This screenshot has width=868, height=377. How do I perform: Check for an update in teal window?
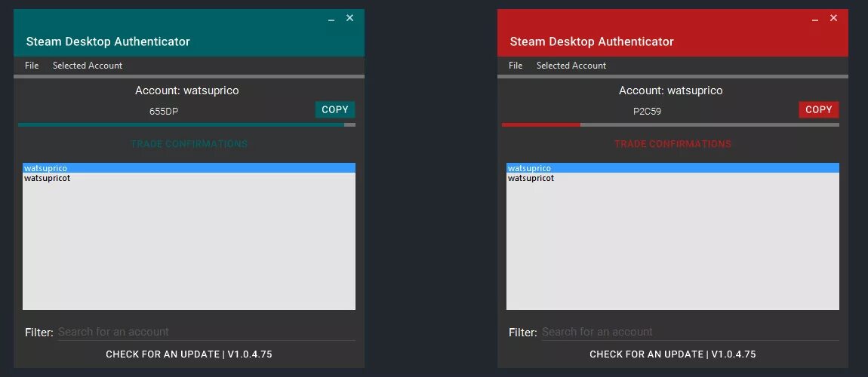coord(189,354)
